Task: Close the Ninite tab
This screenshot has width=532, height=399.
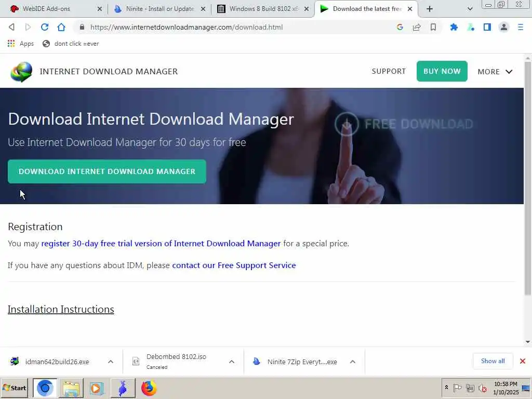Action: [203, 9]
